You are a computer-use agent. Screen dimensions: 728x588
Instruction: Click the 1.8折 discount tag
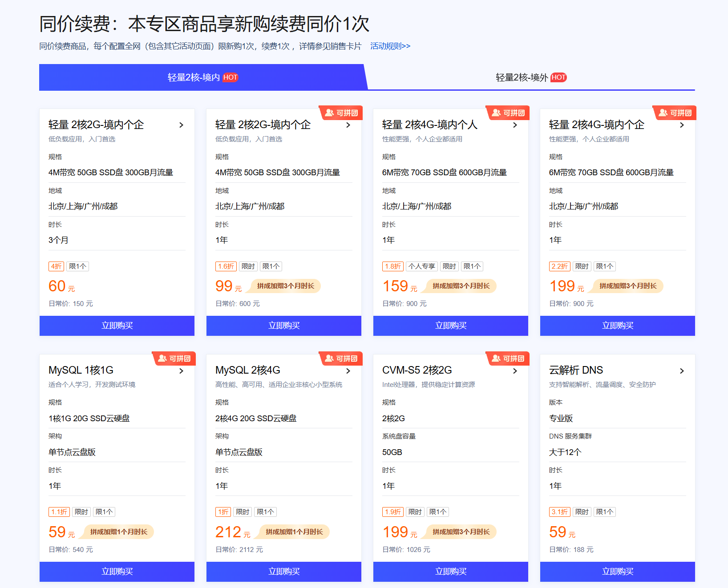393,266
